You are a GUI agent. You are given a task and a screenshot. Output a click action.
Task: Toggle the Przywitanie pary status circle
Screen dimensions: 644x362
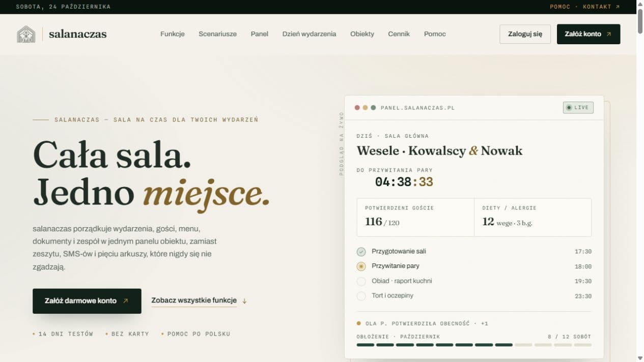pyautogui.click(x=361, y=266)
